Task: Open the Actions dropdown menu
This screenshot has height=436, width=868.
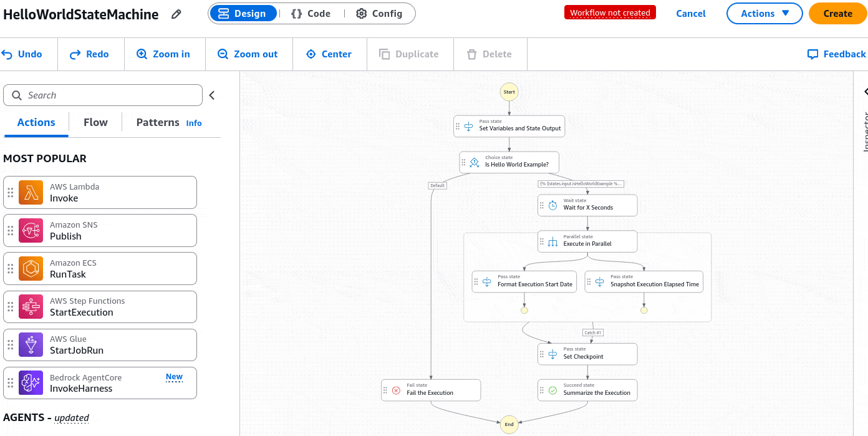Action: 764,13
